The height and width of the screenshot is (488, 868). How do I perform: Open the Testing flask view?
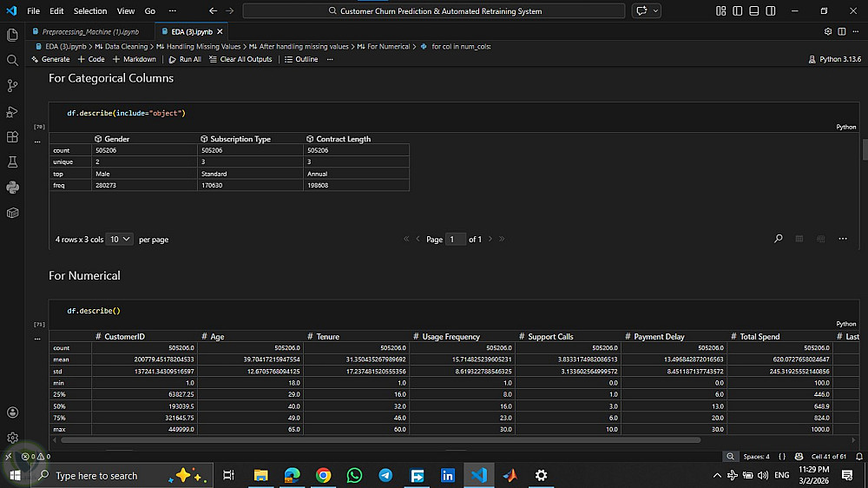point(12,162)
